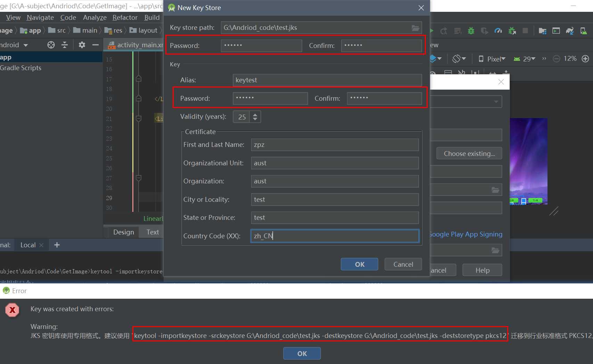Open the orientation dropdown in design toolbar
The width and height of the screenshot is (593, 364).
pyautogui.click(x=459, y=59)
